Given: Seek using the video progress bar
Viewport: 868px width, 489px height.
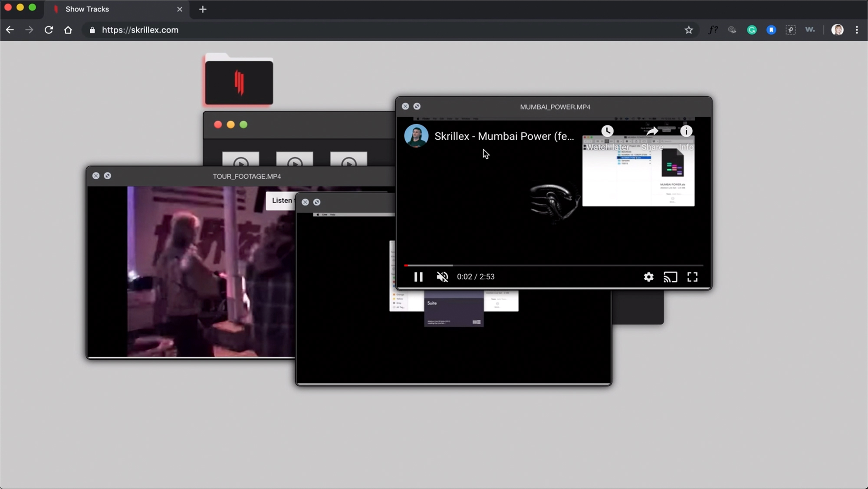Looking at the screenshot, I should pyautogui.click(x=553, y=265).
